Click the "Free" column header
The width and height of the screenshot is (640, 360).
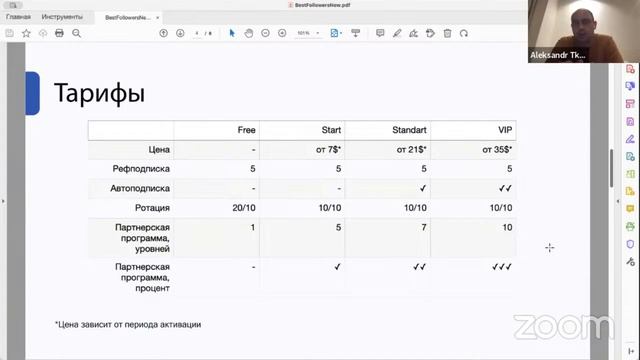(247, 130)
